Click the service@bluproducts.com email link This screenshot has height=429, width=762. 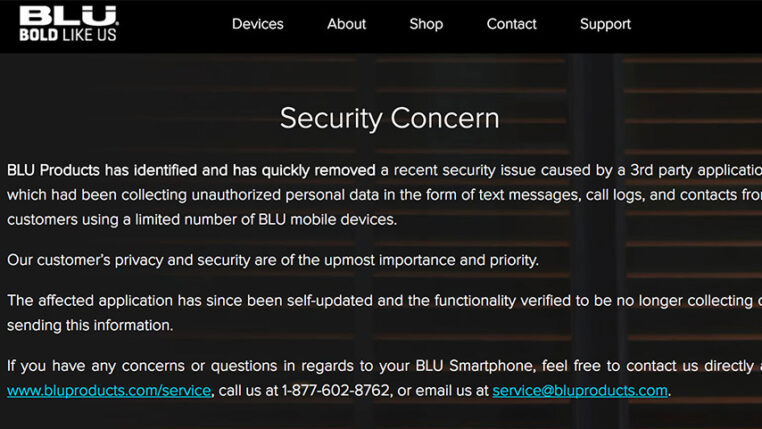point(580,391)
